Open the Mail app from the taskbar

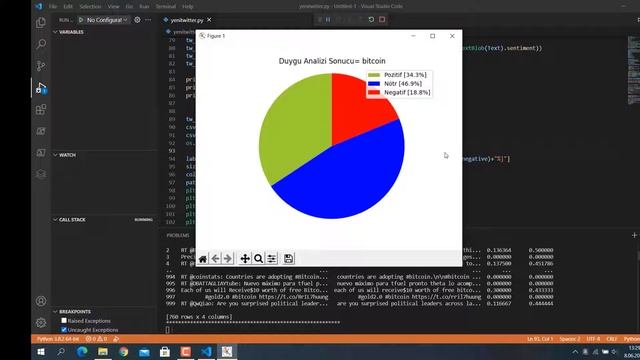tap(144, 351)
